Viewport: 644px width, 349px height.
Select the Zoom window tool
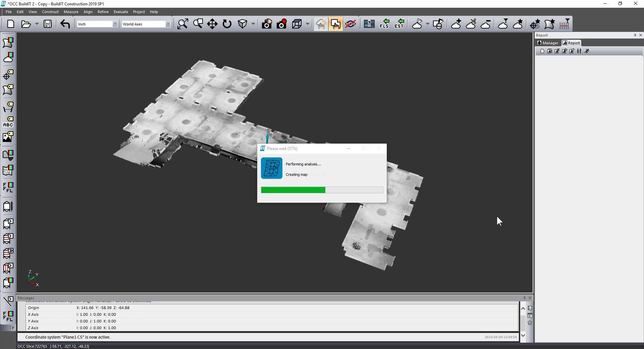click(198, 24)
